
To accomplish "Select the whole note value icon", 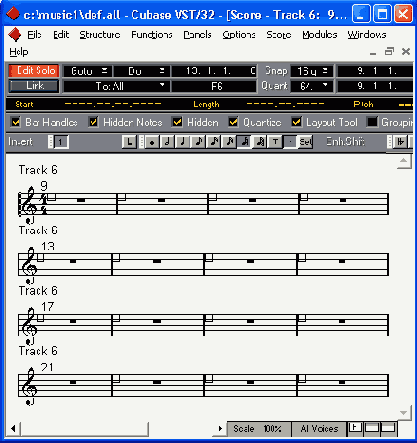I will pos(152,142).
